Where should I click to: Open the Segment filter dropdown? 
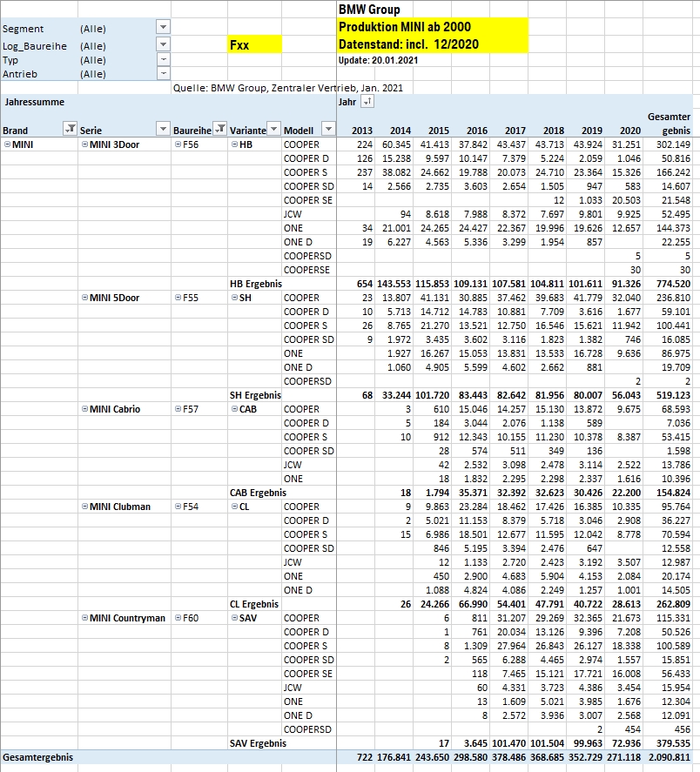(x=163, y=27)
